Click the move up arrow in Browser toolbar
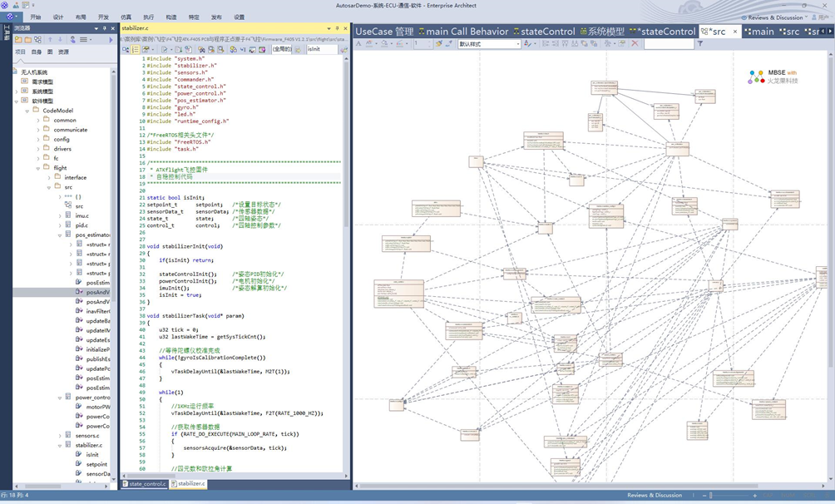This screenshot has width=835, height=504. pyautogui.click(x=50, y=39)
